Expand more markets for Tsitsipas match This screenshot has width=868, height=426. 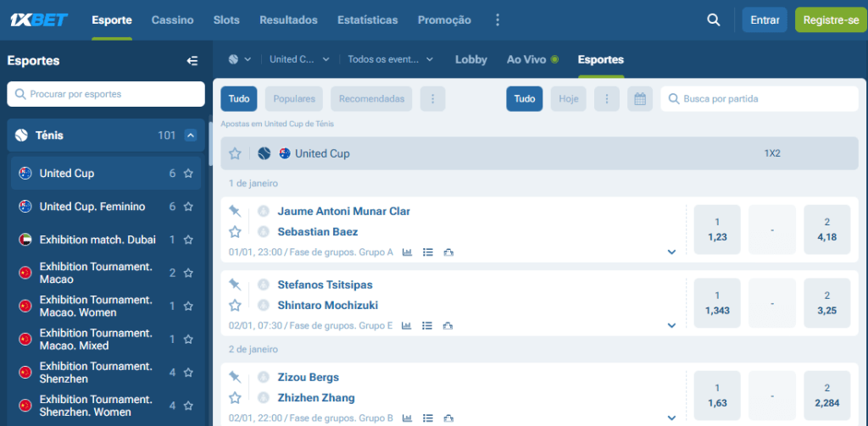(671, 325)
